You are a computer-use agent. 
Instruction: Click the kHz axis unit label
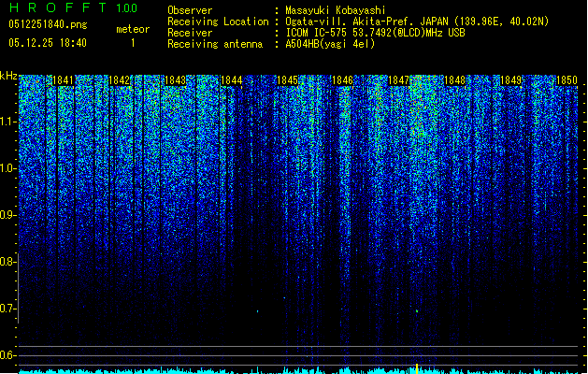8,76
